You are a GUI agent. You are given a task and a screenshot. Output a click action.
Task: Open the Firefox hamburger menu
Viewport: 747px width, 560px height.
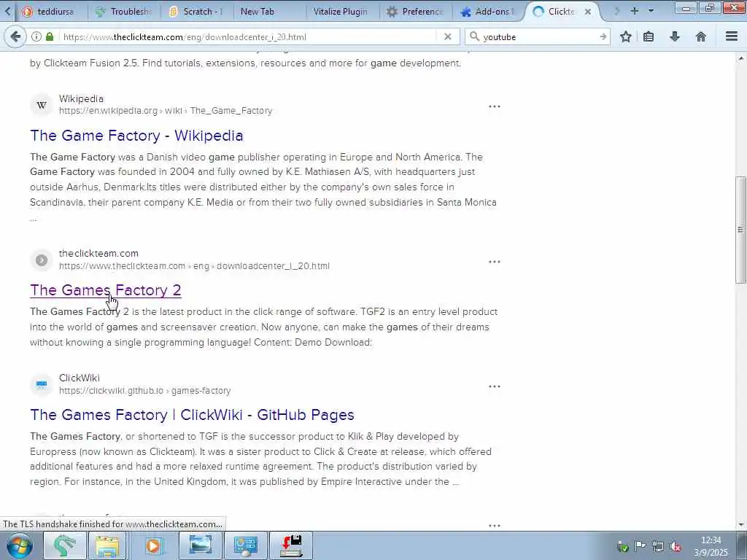(732, 36)
